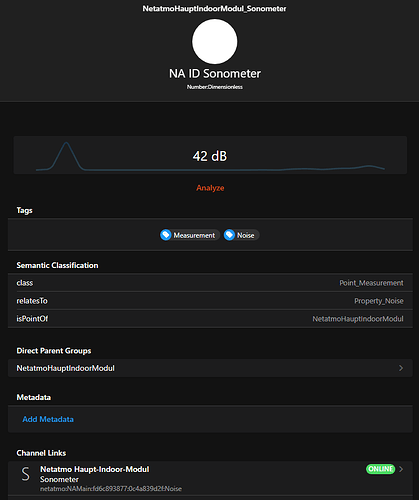
Task: Click the Add Metadata link
Action: 48,419
